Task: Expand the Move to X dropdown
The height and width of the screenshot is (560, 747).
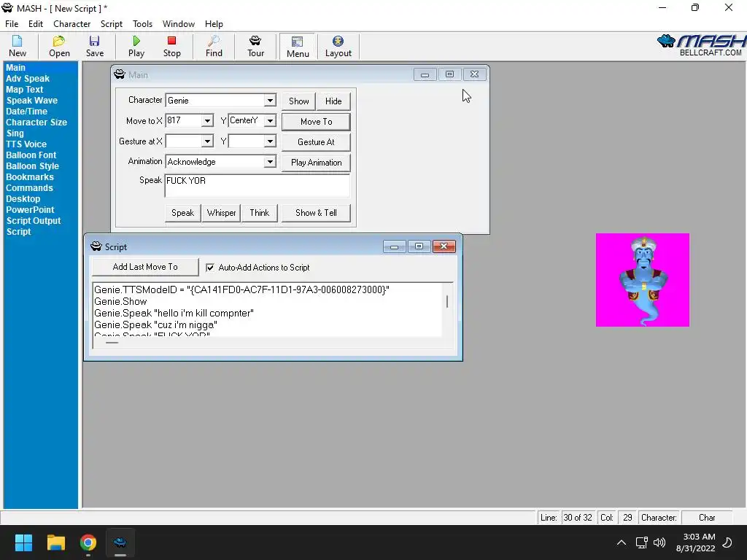Action: [207, 121]
